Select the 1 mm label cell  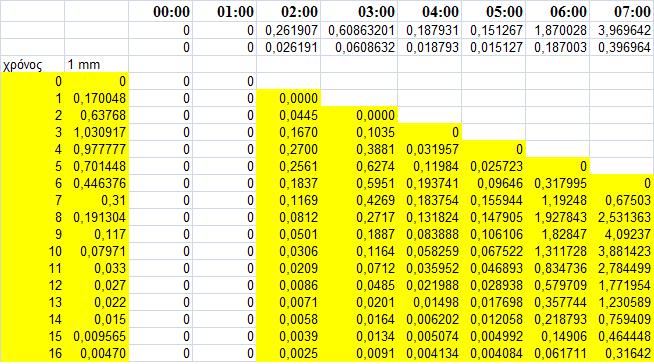pyautogui.click(x=97, y=65)
